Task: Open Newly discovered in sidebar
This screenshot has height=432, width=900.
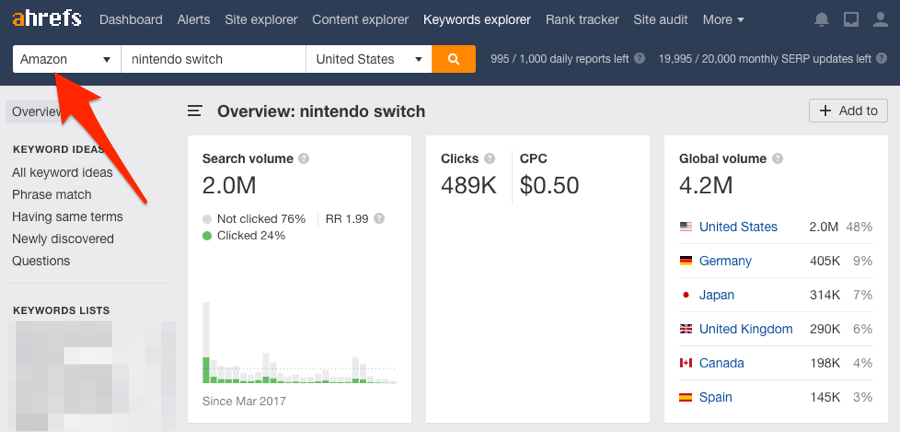Action: 63,239
